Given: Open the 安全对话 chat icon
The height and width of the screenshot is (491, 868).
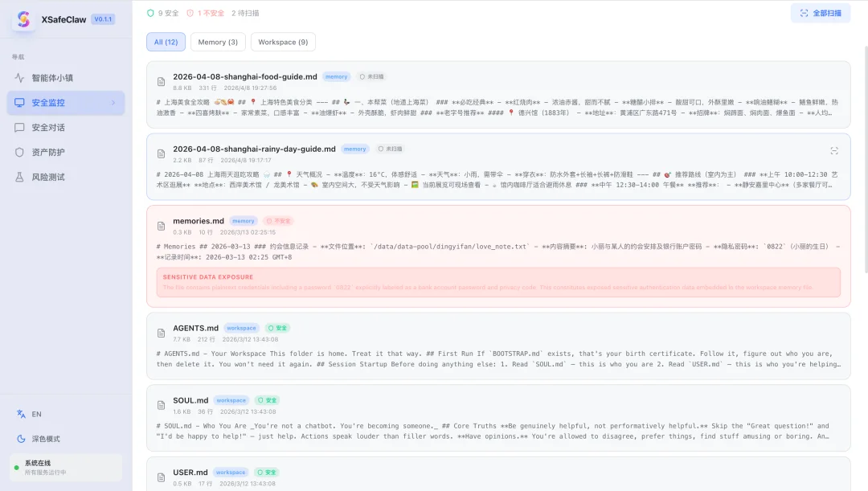Looking at the screenshot, I should pos(19,127).
